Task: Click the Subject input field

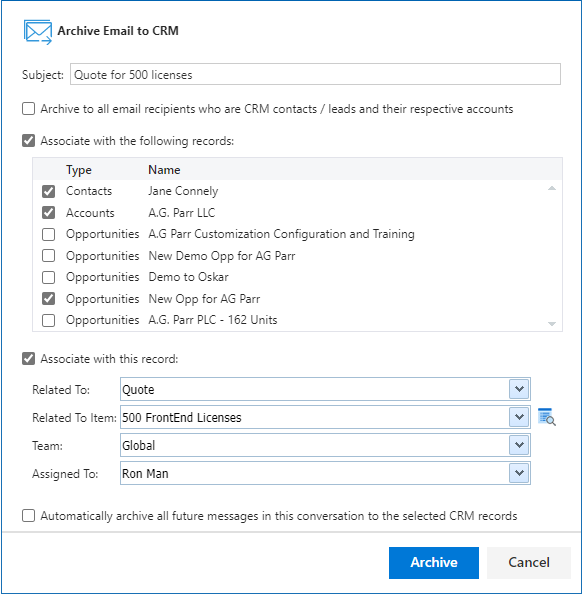Action: click(x=315, y=74)
